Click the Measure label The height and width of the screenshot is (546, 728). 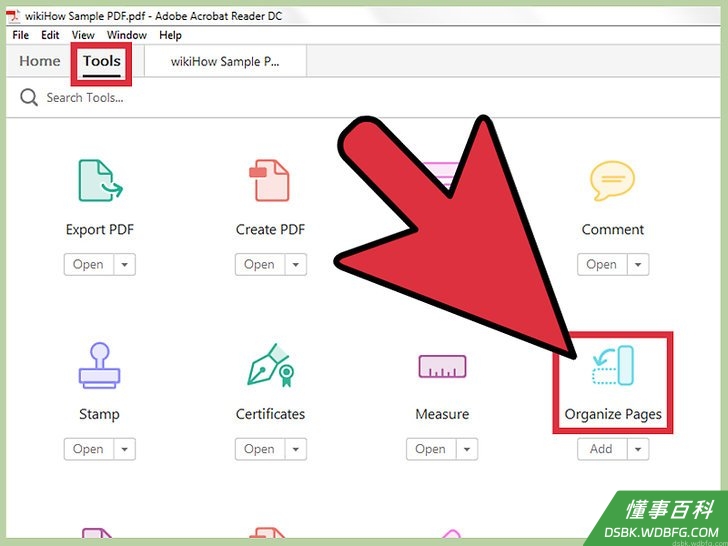coord(442,414)
